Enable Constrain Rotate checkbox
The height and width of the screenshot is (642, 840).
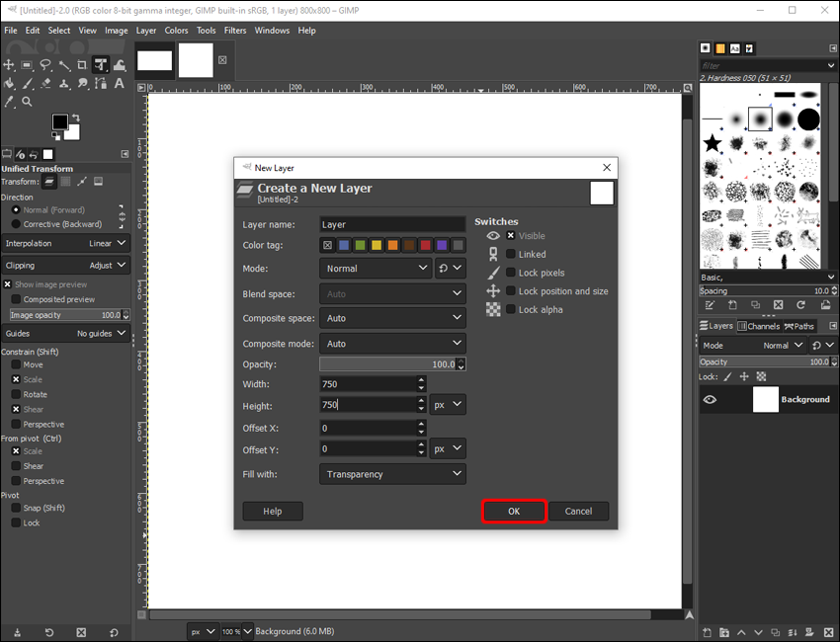[x=16, y=394]
